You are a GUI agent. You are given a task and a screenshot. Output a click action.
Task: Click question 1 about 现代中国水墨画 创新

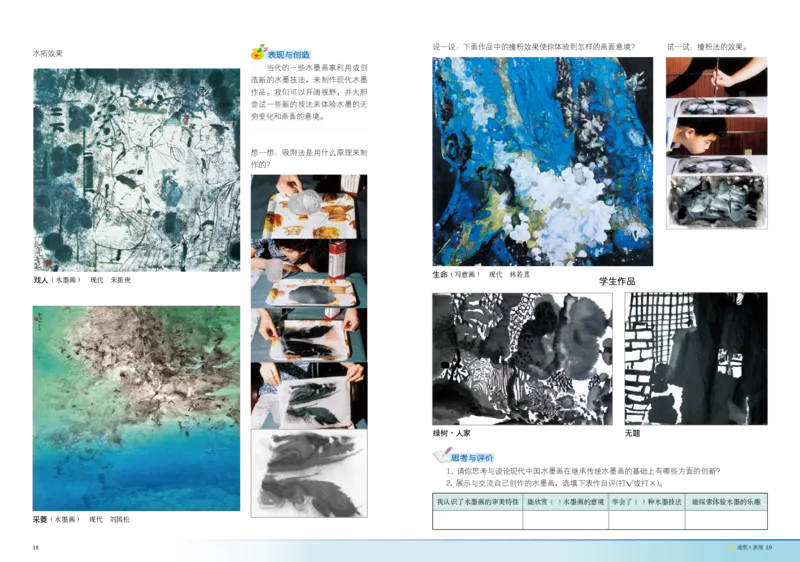583,471
